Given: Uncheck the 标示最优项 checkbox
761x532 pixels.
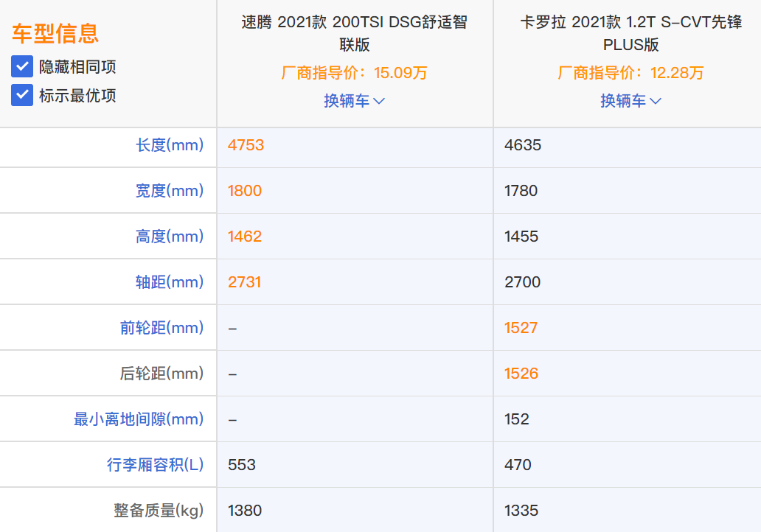Looking at the screenshot, I should click(22, 95).
